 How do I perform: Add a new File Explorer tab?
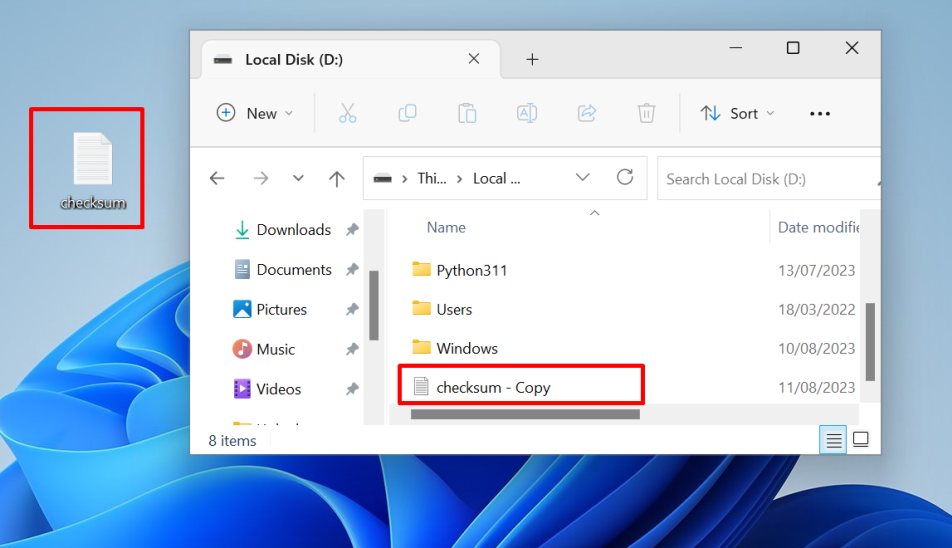coord(532,59)
